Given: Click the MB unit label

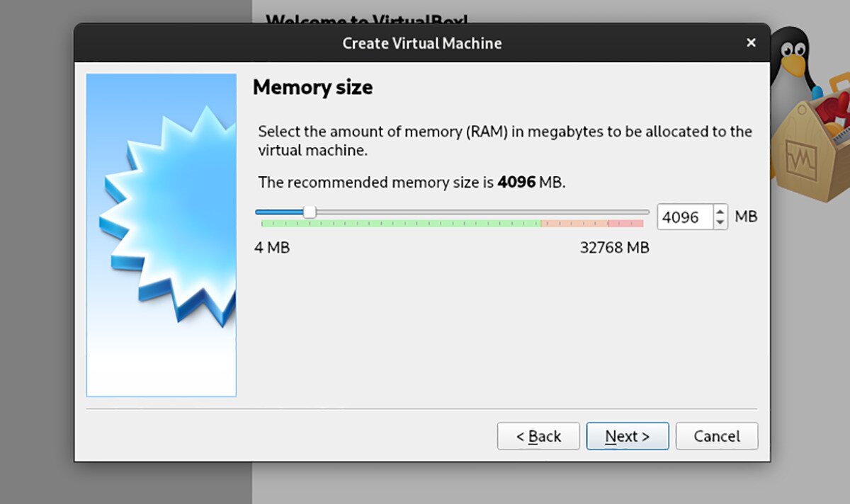Looking at the screenshot, I should click(x=747, y=217).
